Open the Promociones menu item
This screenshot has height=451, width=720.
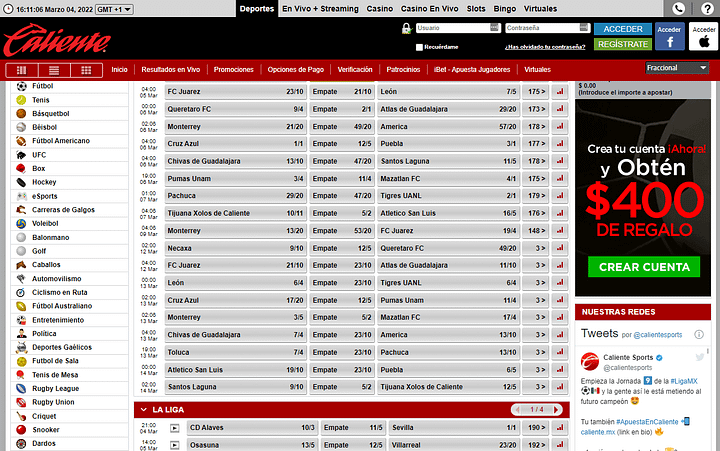(233, 70)
